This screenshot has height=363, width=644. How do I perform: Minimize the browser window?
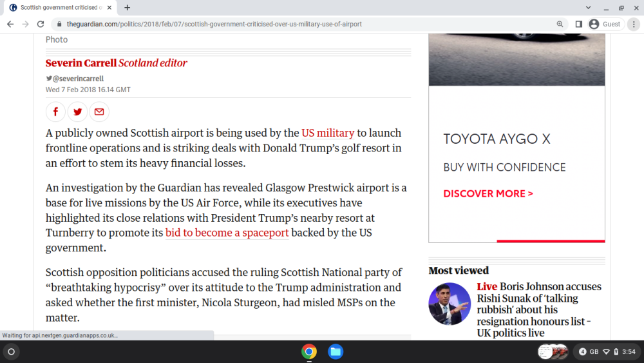click(606, 7)
